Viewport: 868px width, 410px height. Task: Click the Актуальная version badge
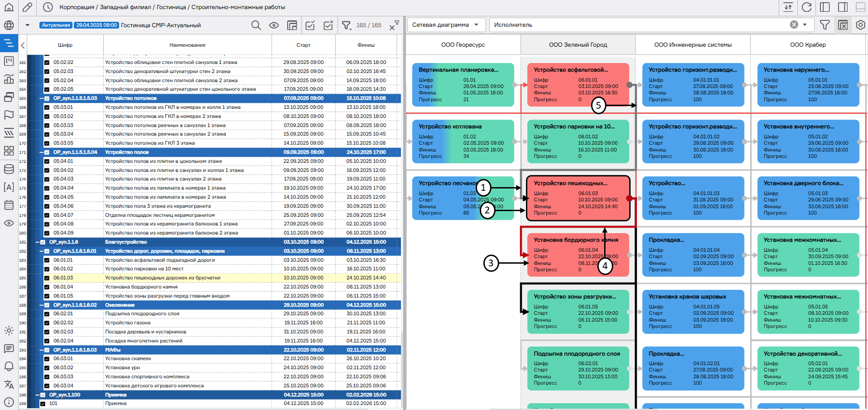coord(56,25)
